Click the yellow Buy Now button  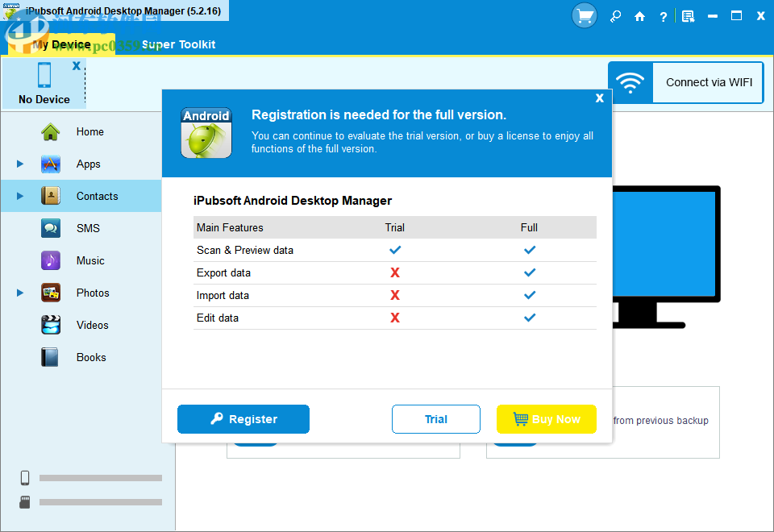[546, 419]
